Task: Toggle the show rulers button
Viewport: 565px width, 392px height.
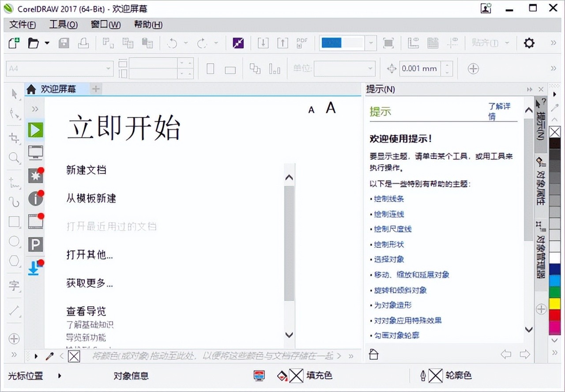Action: point(413,43)
